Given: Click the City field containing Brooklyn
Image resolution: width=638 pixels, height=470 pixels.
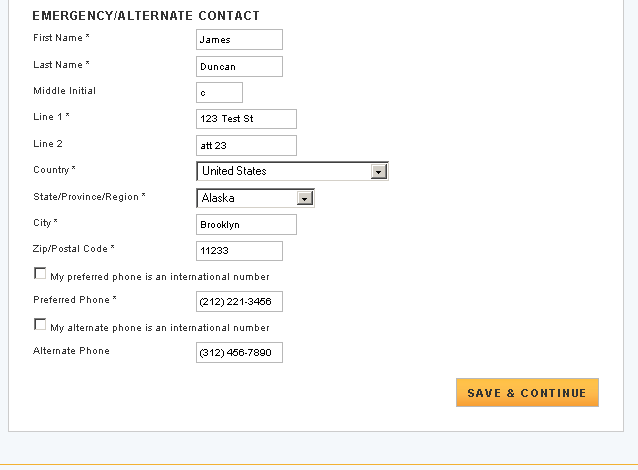Looking at the screenshot, I should coord(246,225).
